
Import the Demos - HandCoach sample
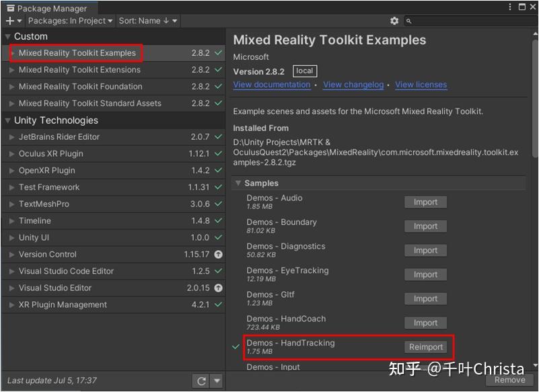(x=425, y=323)
